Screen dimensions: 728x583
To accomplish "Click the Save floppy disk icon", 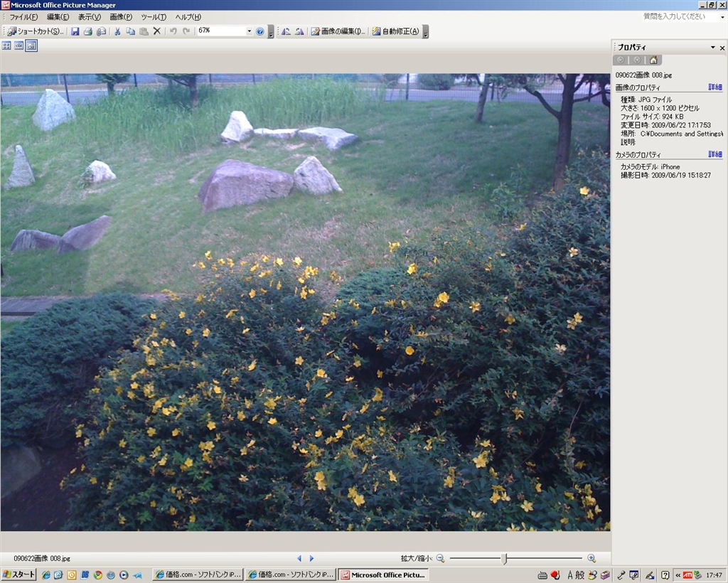I will point(75,31).
